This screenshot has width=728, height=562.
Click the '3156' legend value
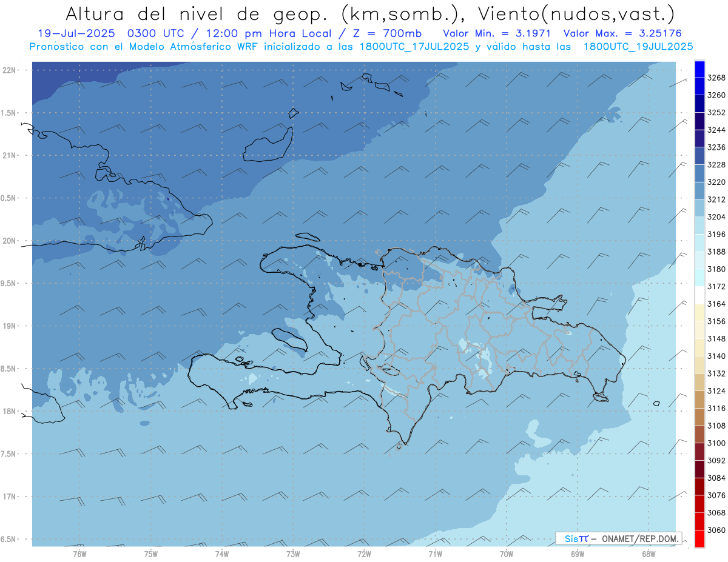716,321
